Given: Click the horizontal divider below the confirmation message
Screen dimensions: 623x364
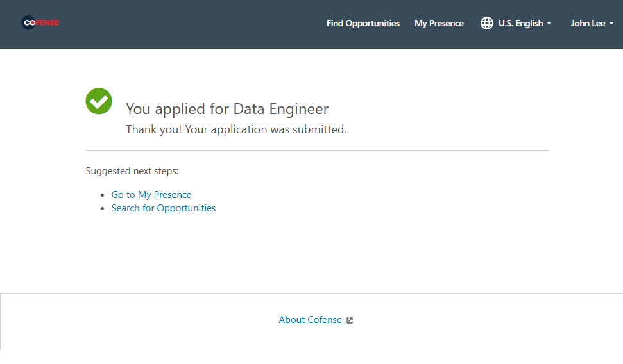Looking at the screenshot, I should coord(316,151).
